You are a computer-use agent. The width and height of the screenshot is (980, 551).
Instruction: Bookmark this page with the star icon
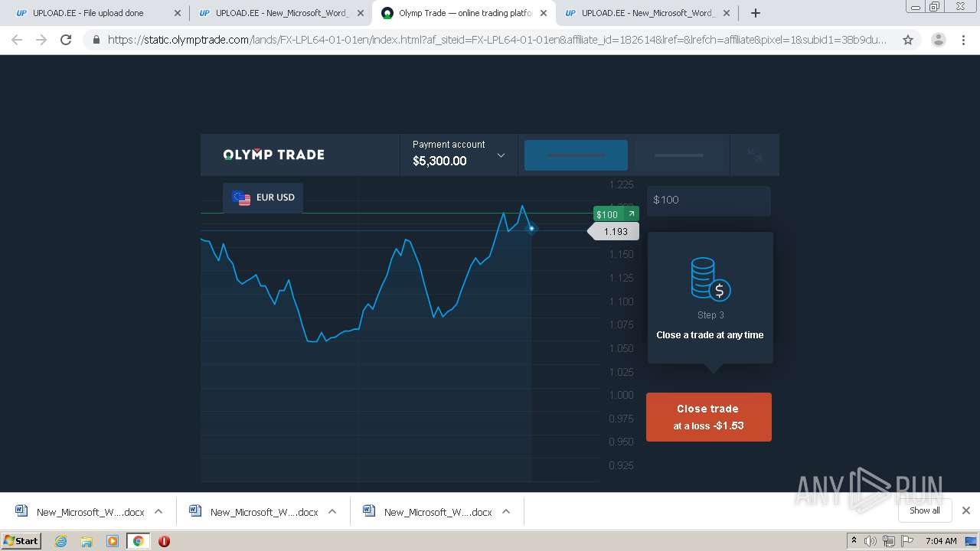click(x=908, y=40)
